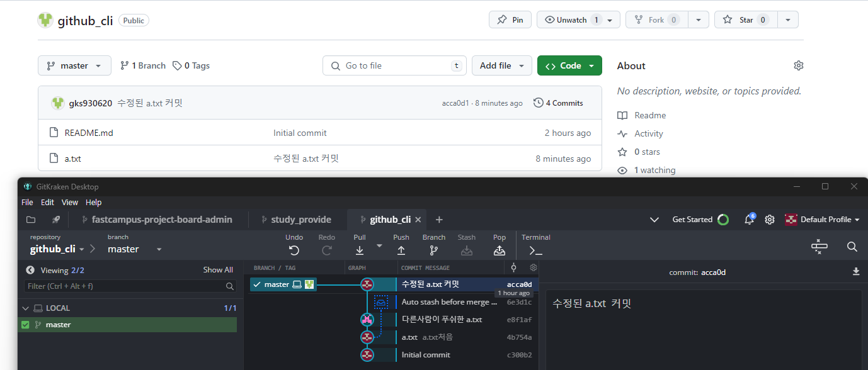Open the Default Profile dropdown
Screen dimensions: 868x370
[x=823, y=220]
